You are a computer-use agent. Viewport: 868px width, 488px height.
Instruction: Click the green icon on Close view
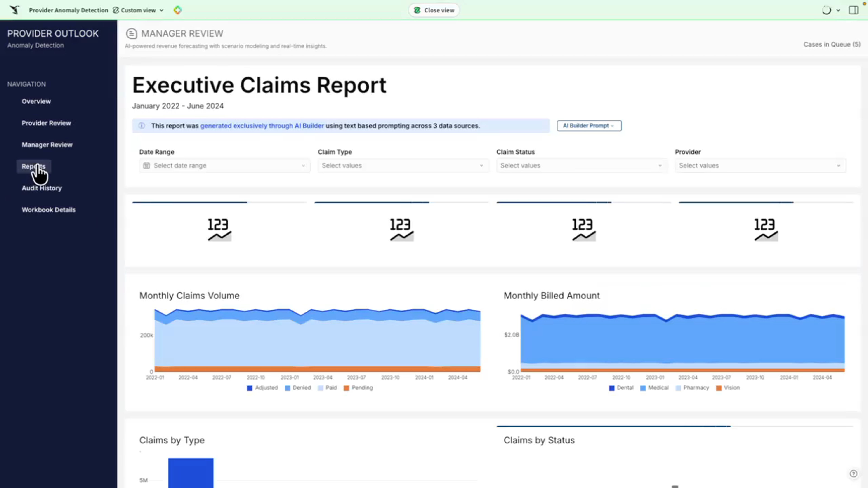click(417, 10)
